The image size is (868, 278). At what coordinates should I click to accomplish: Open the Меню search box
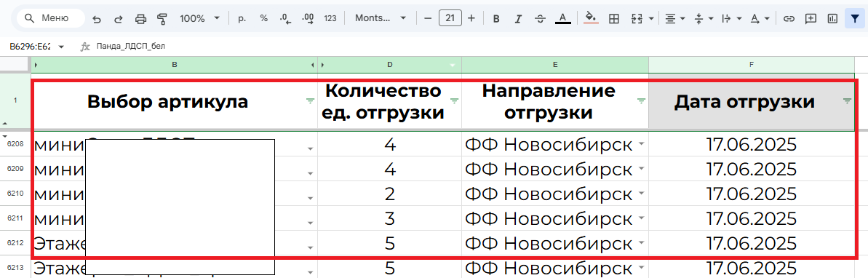pyautogui.click(x=51, y=18)
